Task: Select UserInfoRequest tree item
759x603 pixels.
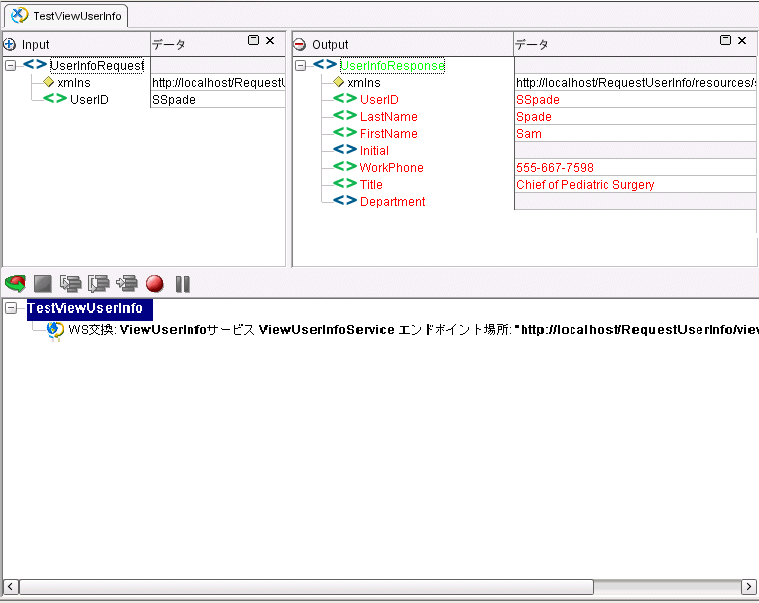Action: pos(97,65)
